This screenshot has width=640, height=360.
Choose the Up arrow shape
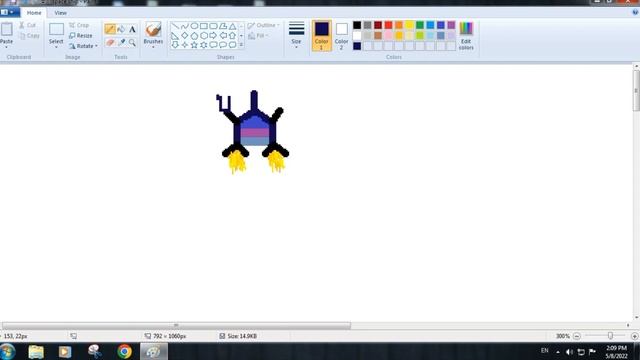point(232,36)
